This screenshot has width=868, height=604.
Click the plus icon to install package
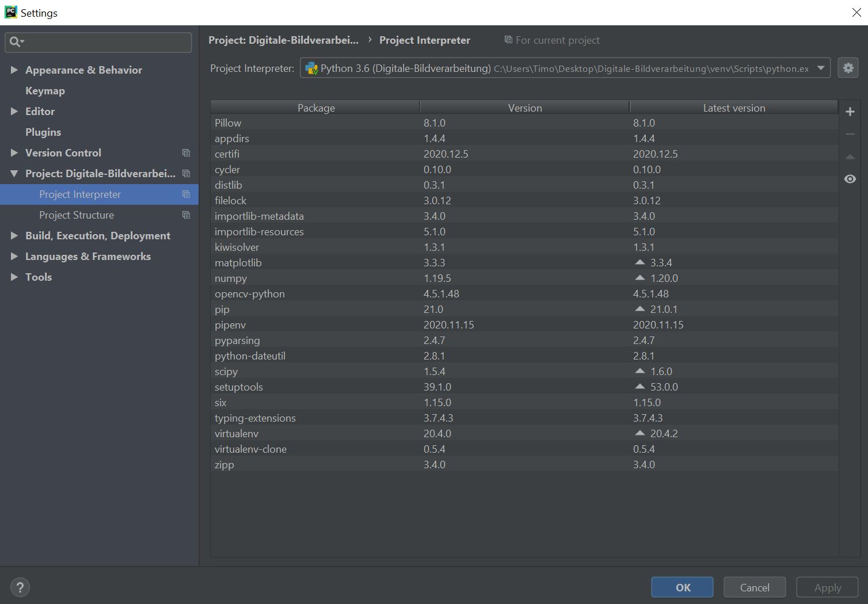click(x=850, y=112)
